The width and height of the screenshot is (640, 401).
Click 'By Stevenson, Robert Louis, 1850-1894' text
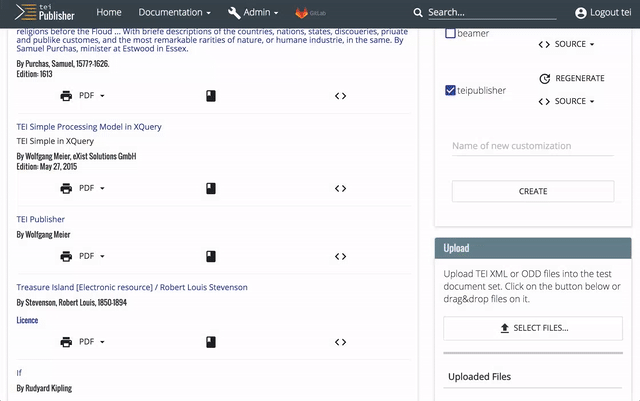click(x=71, y=302)
